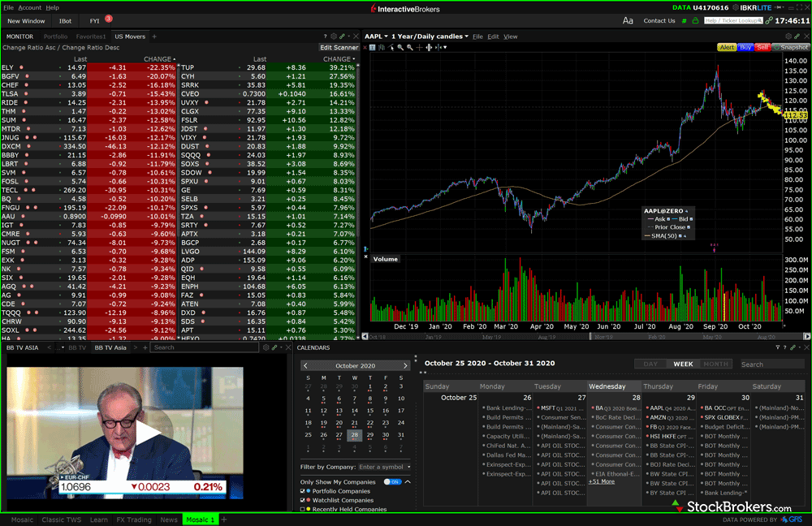
Task: Select the chart crosshair tool
Action: tap(420, 48)
